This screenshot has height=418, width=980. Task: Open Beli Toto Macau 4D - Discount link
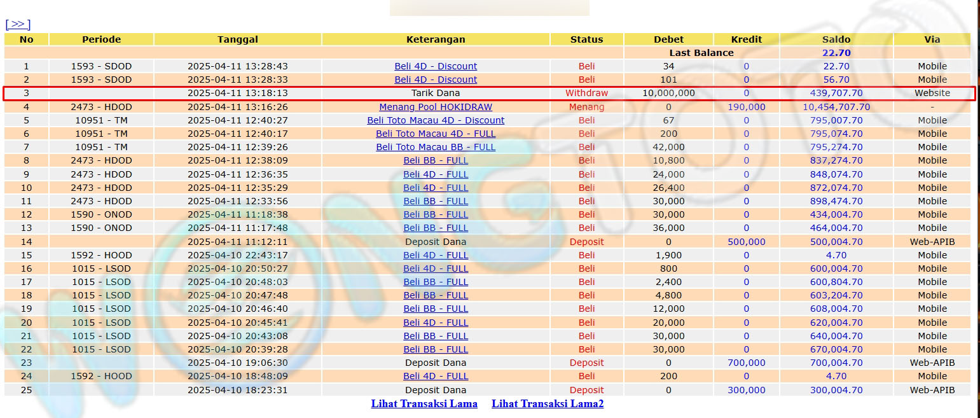click(436, 120)
